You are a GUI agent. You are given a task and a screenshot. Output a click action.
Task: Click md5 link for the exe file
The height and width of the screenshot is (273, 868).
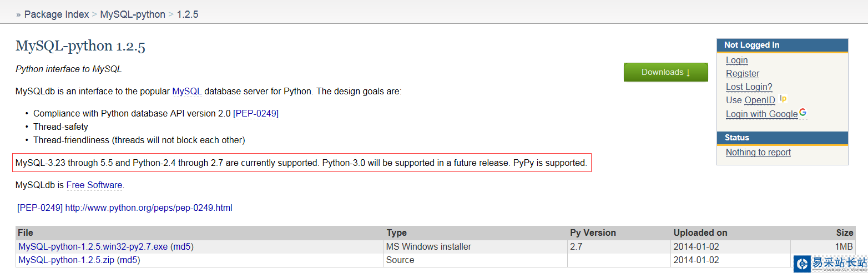coord(181,247)
